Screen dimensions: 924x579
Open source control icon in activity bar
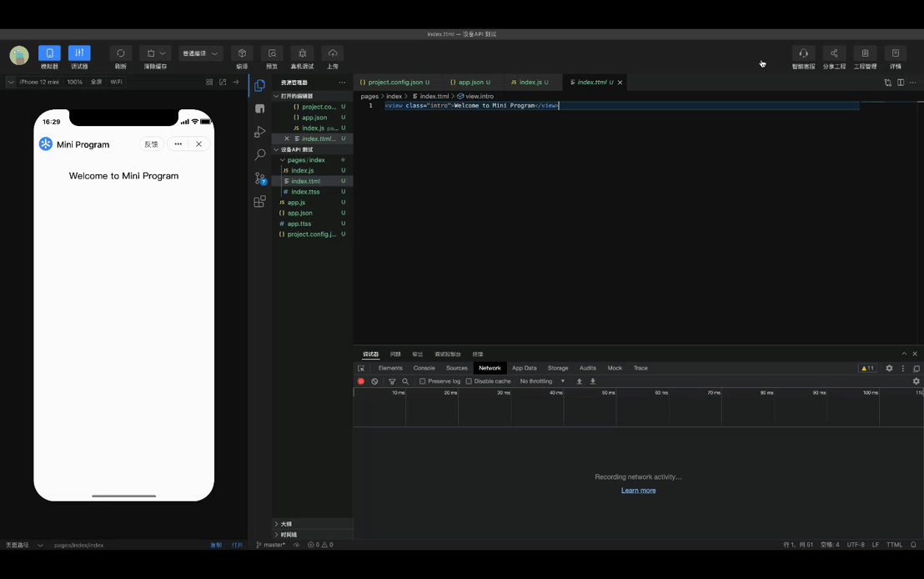(259, 179)
